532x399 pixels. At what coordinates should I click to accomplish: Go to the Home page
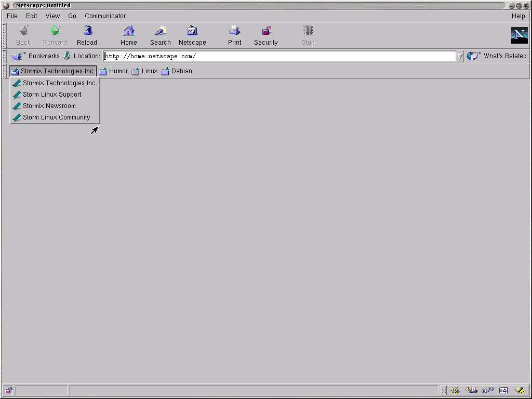coord(129,35)
